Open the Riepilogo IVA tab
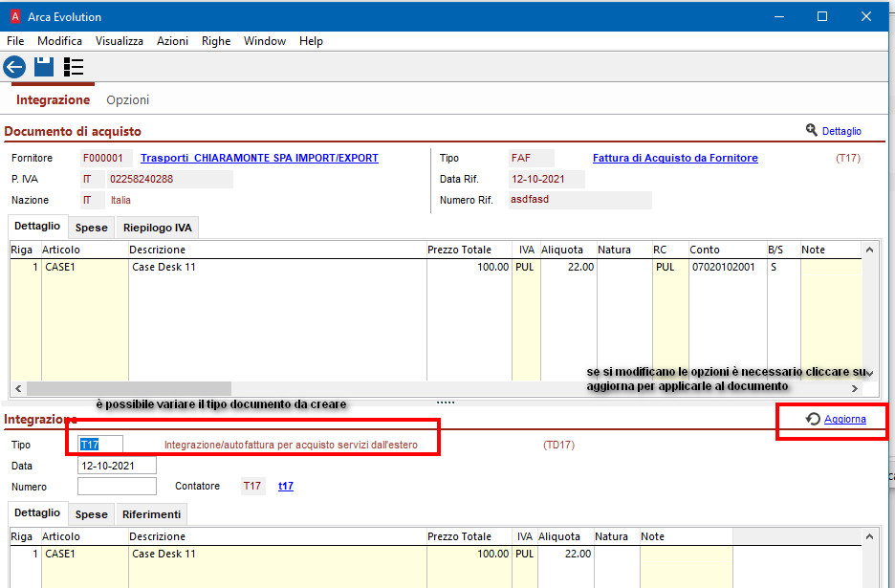This screenshot has width=895, height=588. point(158,228)
